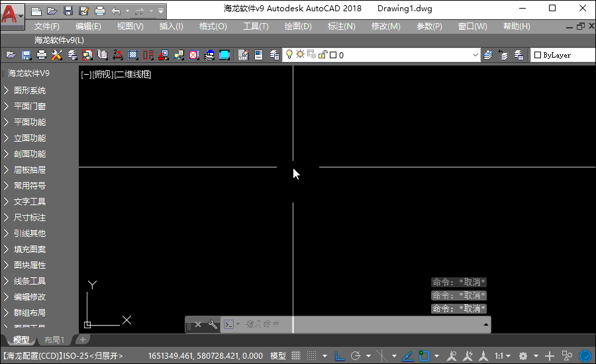The width and height of the screenshot is (596, 364).
Task: Click the red-framed windows toolbar icon
Action: (87, 55)
